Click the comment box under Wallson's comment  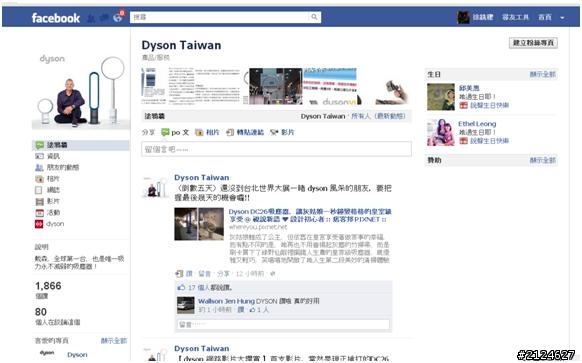284,324
